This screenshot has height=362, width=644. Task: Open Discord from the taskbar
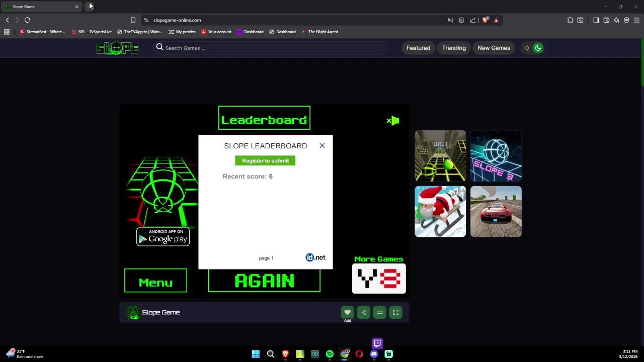point(374,354)
